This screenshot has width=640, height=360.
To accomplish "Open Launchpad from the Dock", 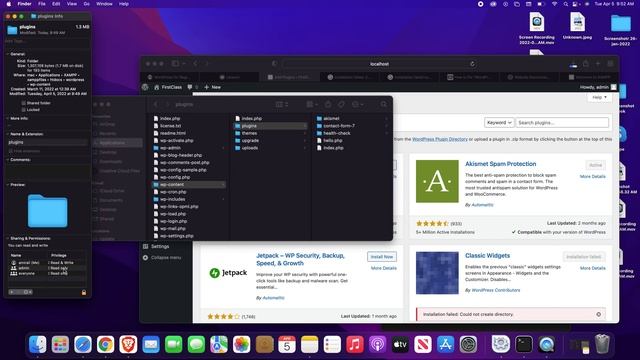I will coord(60,344).
